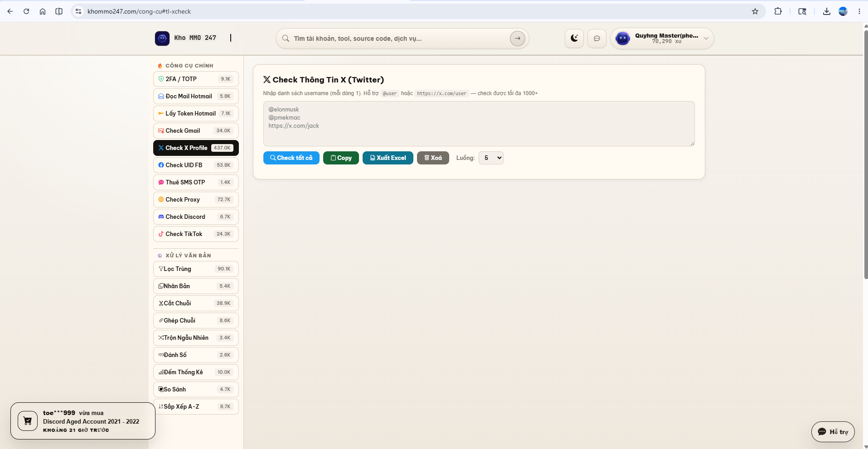Go back with the browser back arrow
The height and width of the screenshot is (449, 868).
[10, 11]
